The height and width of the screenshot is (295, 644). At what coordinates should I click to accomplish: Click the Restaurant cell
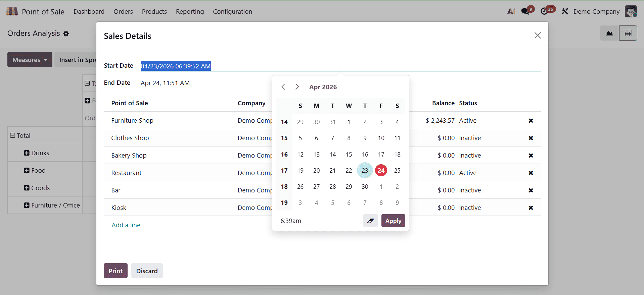click(126, 173)
